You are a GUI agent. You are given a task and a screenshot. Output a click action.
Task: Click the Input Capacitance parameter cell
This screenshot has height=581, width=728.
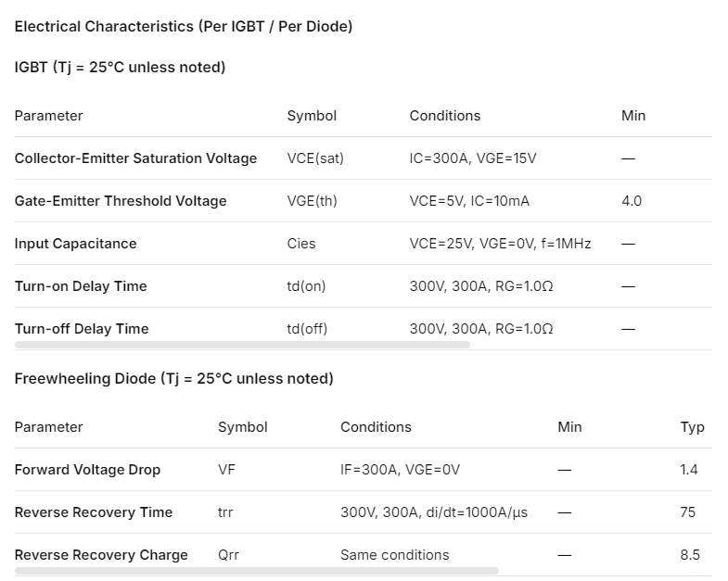coord(75,244)
